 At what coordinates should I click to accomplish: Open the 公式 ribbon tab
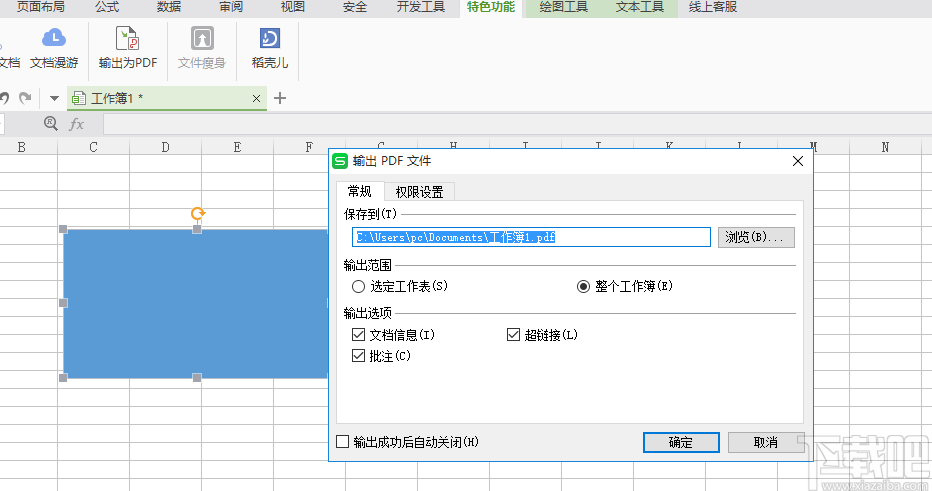click(x=107, y=7)
